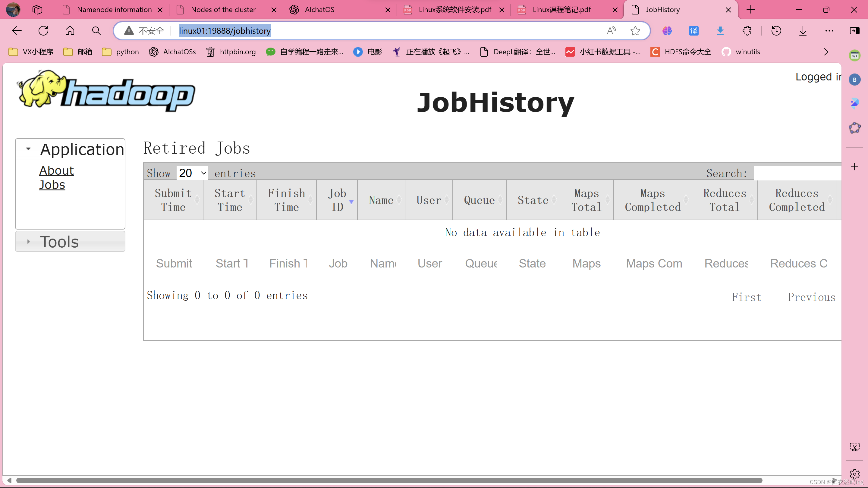
Task: Open the About link
Action: 56,170
